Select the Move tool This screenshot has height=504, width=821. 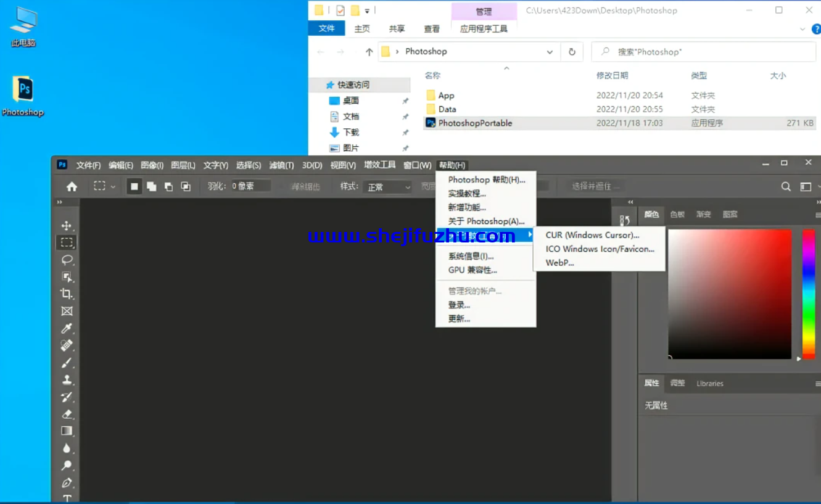pyautogui.click(x=67, y=226)
